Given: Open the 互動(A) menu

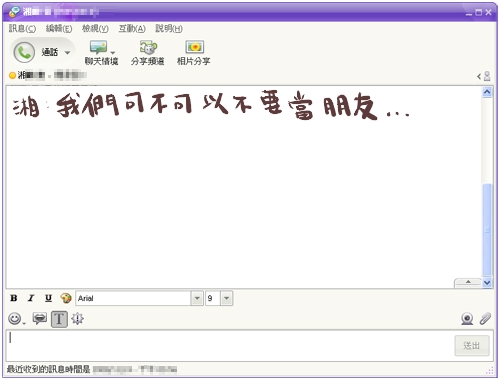Looking at the screenshot, I should [x=132, y=29].
